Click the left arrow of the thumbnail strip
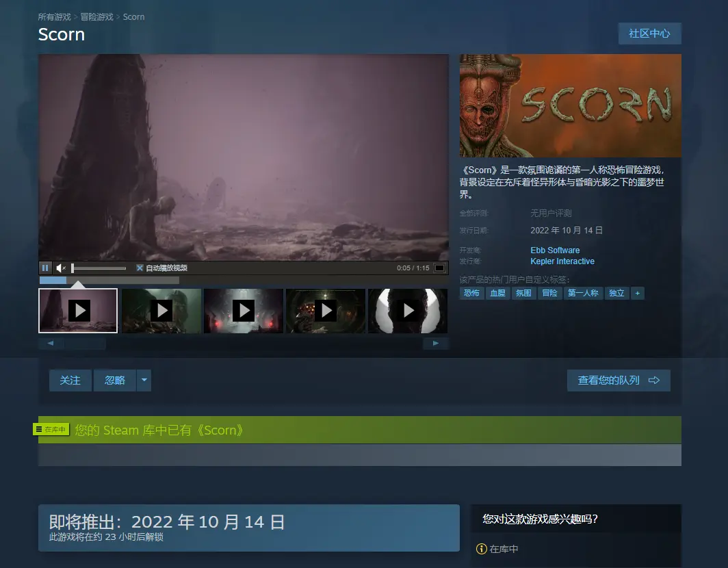 tap(51, 344)
